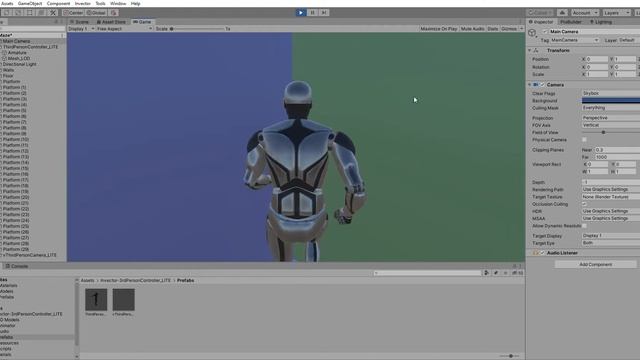
Task: Toggle the Main Camera active checkbox
Action: coord(545,31)
